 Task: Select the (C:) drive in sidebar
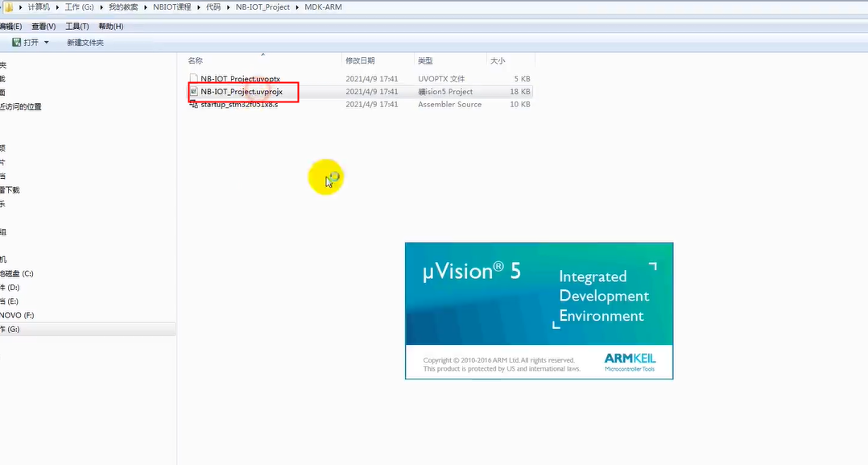[x=17, y=274]
